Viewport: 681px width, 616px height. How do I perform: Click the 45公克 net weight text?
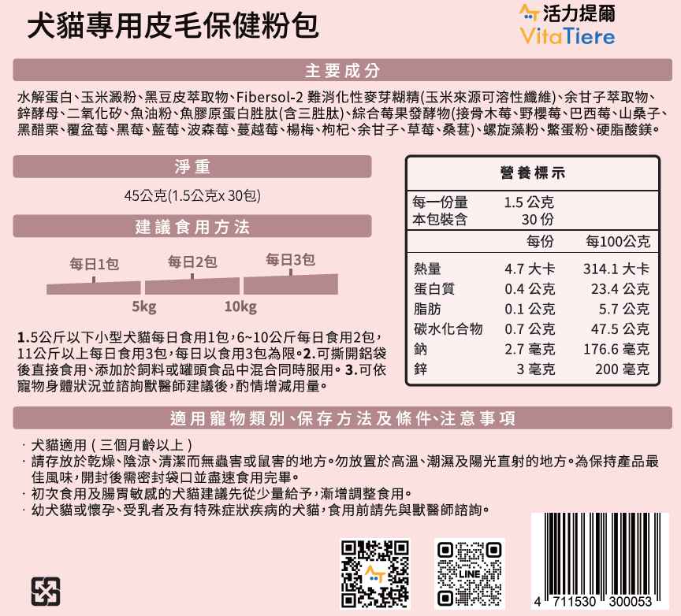pyautogui.click(x=192, y=195)
